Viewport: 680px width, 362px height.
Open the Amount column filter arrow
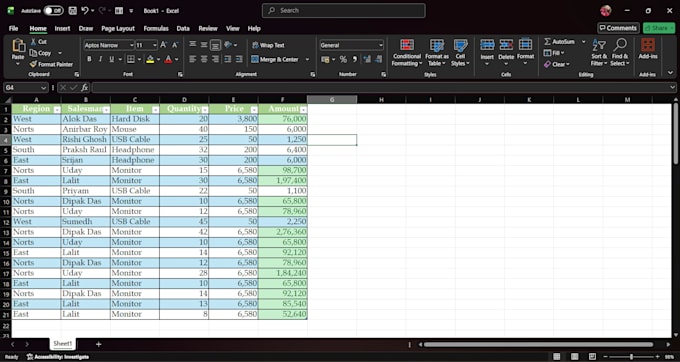pos(304,110)
